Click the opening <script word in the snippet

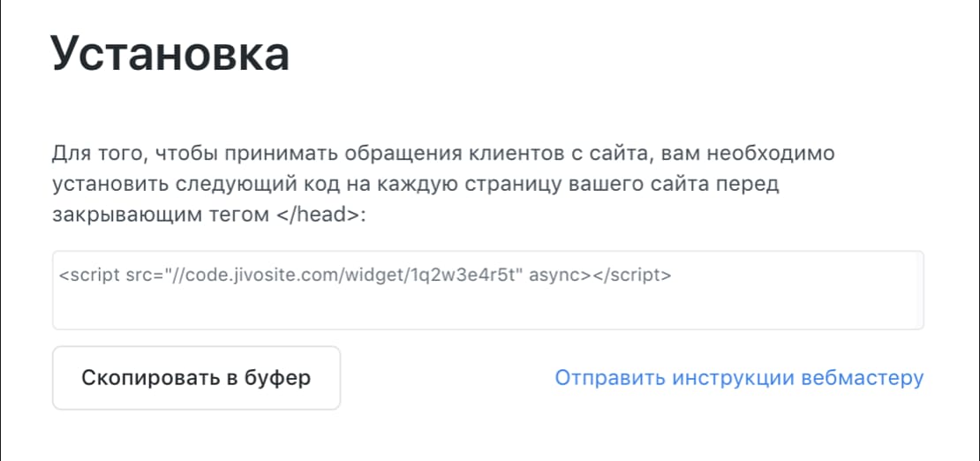tap(91, 275)
